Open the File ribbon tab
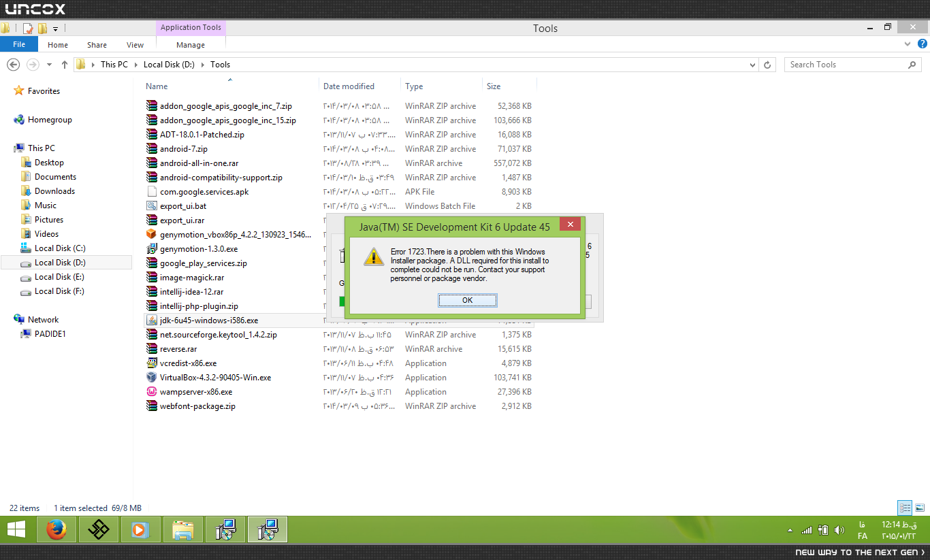Viewport: 930px width, 560px height. pos(19,44)
